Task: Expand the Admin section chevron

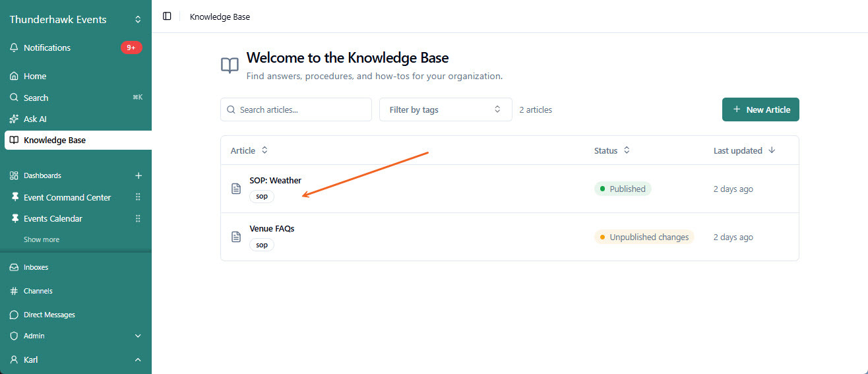Action: 138,336
